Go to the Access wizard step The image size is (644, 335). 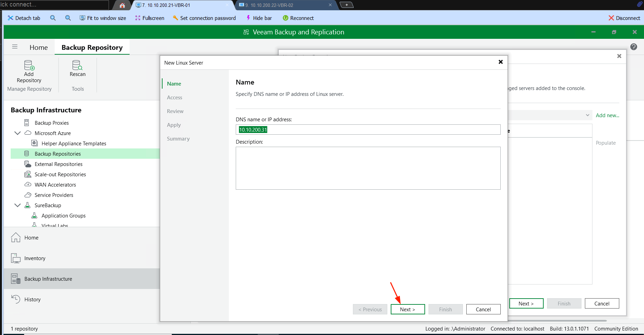175,97
